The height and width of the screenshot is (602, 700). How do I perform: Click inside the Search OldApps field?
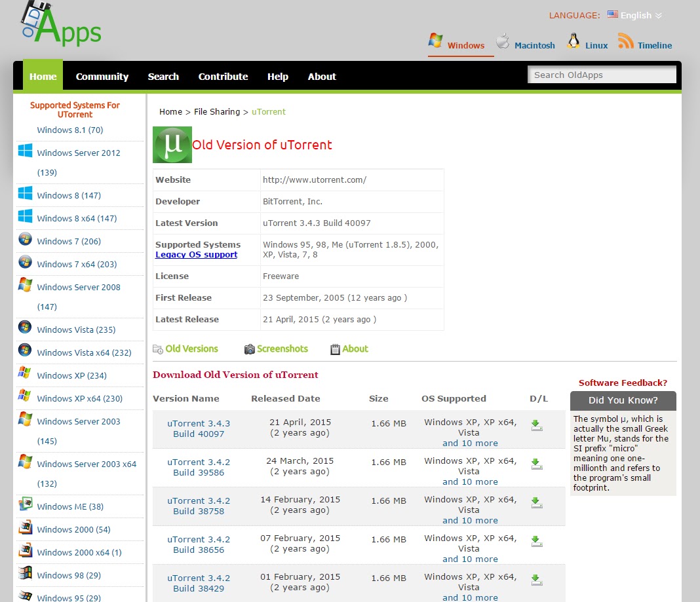coord(601,75)
